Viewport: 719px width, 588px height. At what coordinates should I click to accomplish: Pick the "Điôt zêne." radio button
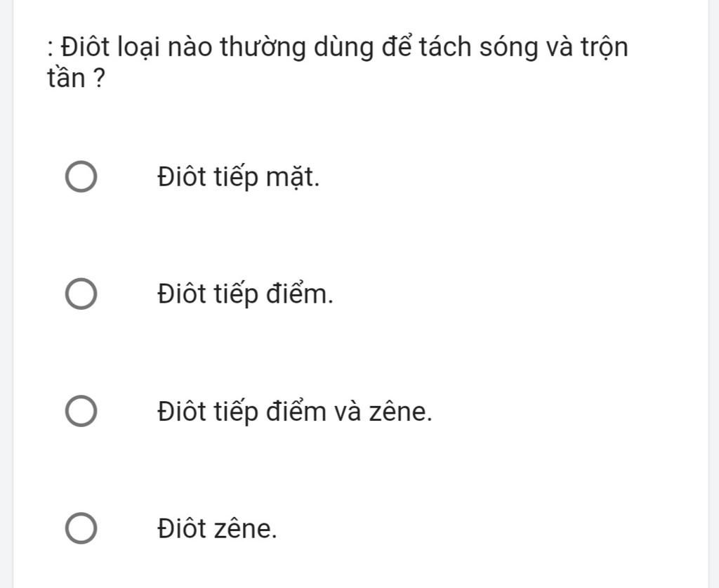[81, 529]
